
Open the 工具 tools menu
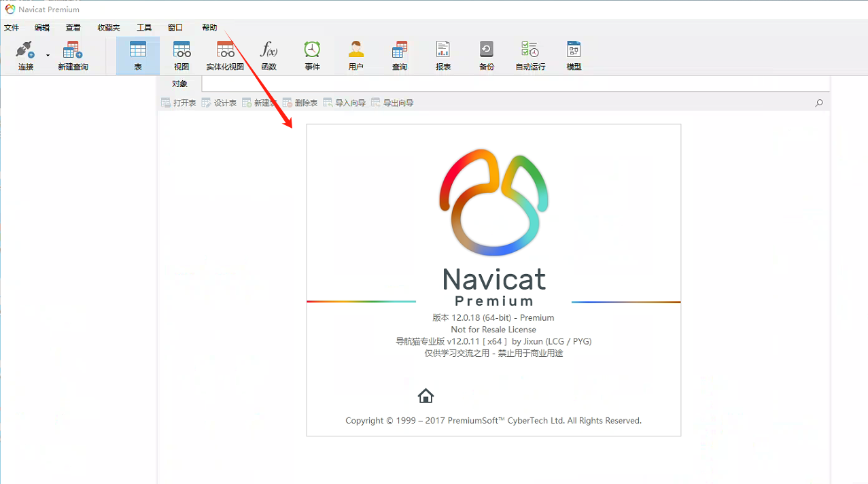(144, 28)
